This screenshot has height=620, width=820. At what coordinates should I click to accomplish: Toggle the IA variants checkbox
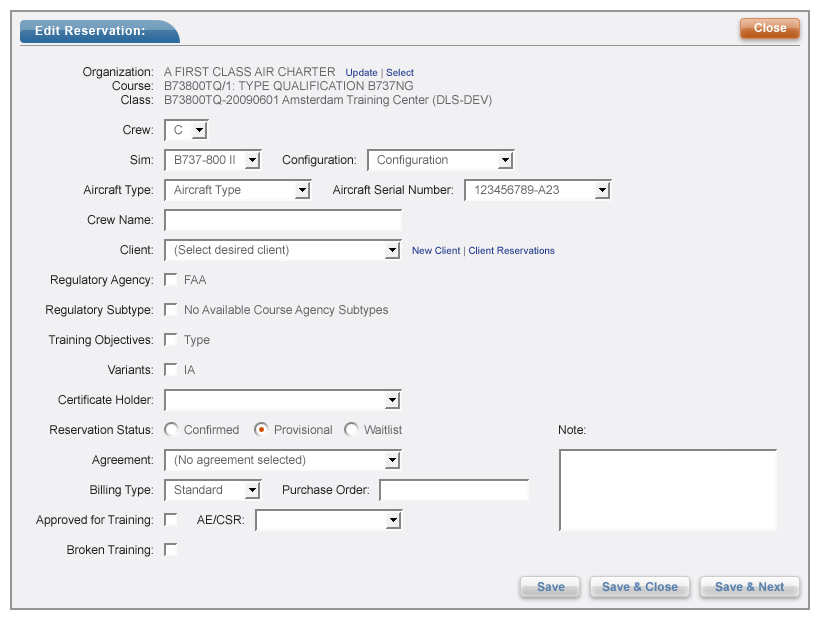[171, 370]
